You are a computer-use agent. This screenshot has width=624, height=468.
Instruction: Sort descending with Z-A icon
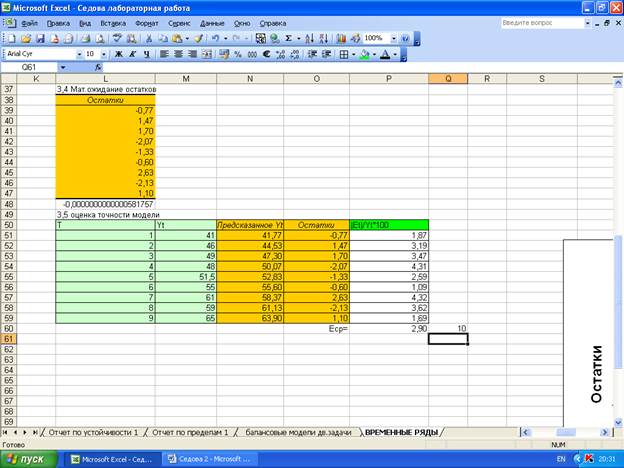point(324,38)
